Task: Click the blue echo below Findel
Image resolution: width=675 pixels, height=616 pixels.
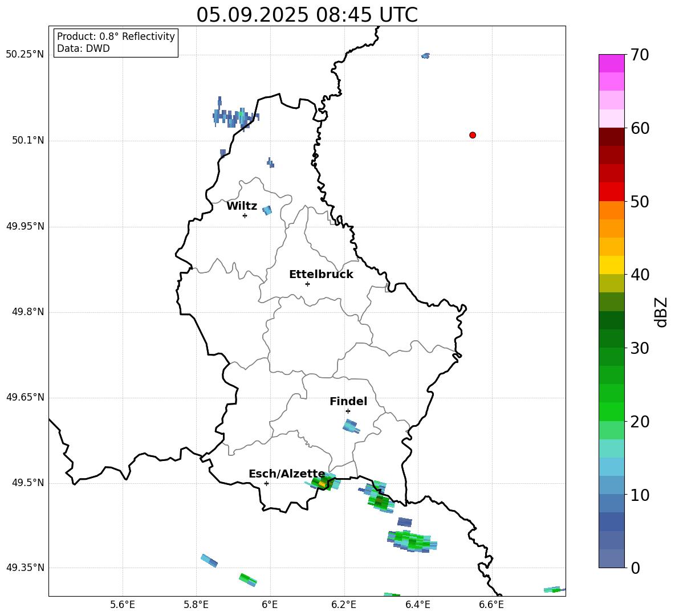Action: [351, 427]
